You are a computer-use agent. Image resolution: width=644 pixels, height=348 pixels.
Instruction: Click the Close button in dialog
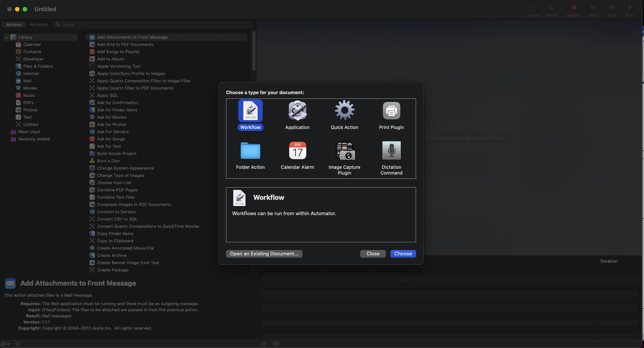(x=373, y=254)
